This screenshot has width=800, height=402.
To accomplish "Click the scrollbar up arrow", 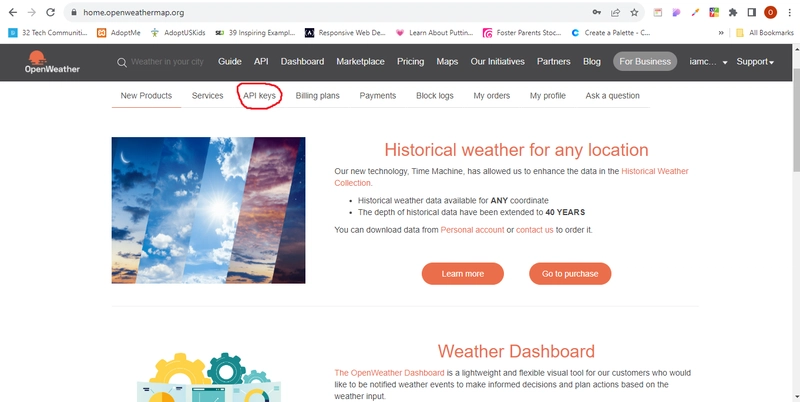I will 796,49.
